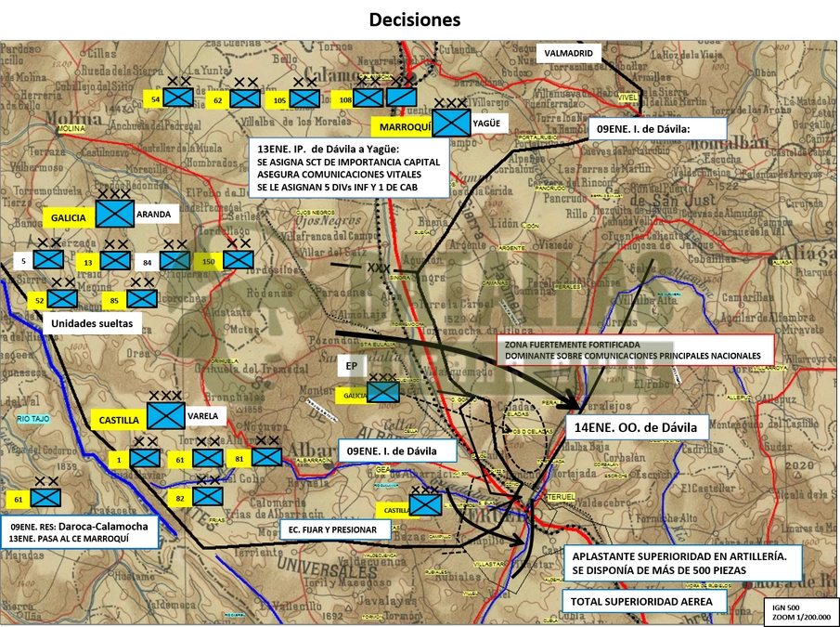Select yellow CASTILLA label next to VARELA
Screen dimensions: 840x627
click(x=119, y=420)
